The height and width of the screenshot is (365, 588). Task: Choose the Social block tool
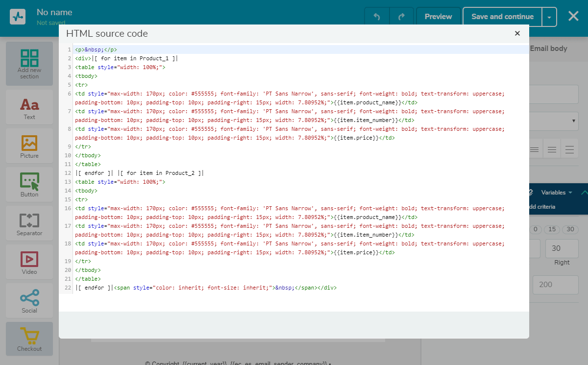29,301
